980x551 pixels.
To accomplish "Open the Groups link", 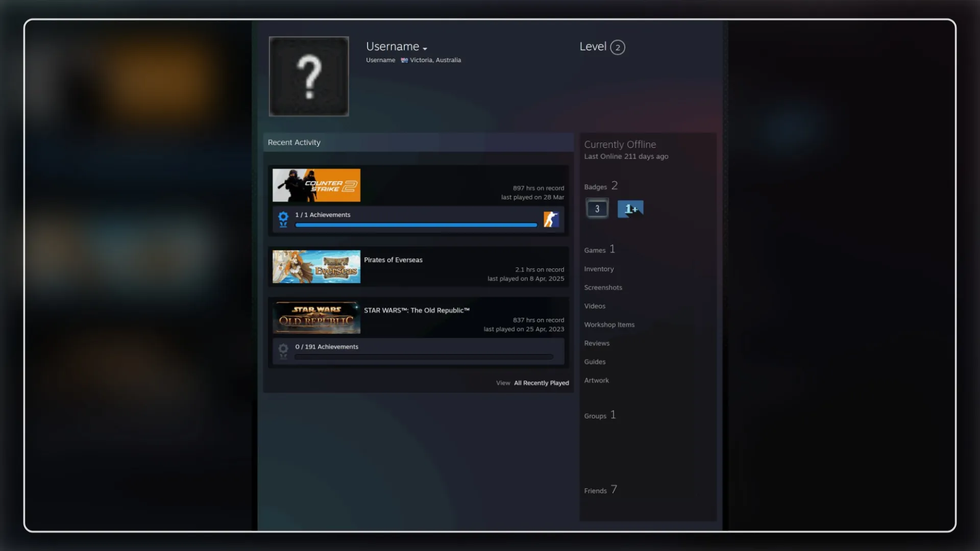I will click(600, 415).
